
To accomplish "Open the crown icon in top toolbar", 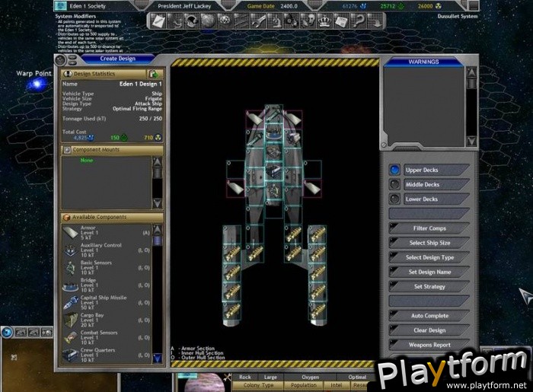I will [x=325, y=21].
